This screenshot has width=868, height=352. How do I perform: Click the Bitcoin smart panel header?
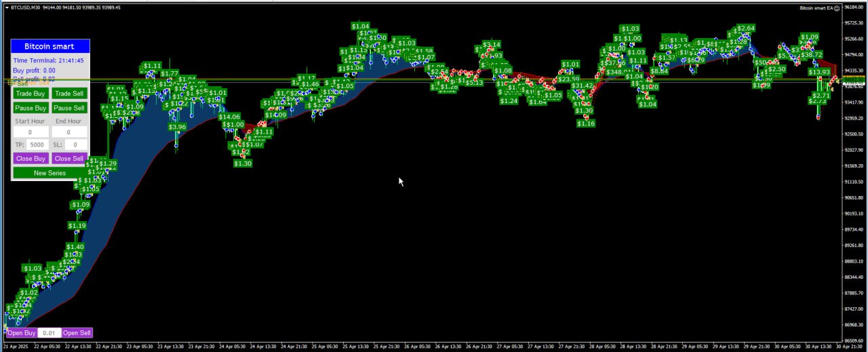point(50,46)
